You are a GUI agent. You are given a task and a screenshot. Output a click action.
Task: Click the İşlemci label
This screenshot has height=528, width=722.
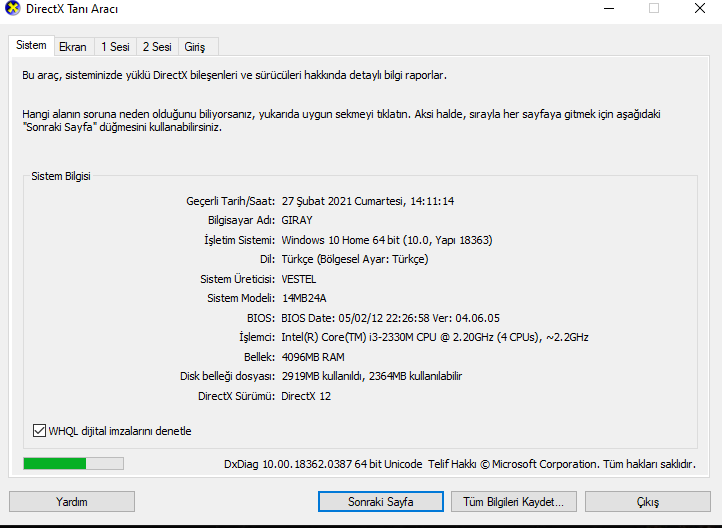(257, 337)
